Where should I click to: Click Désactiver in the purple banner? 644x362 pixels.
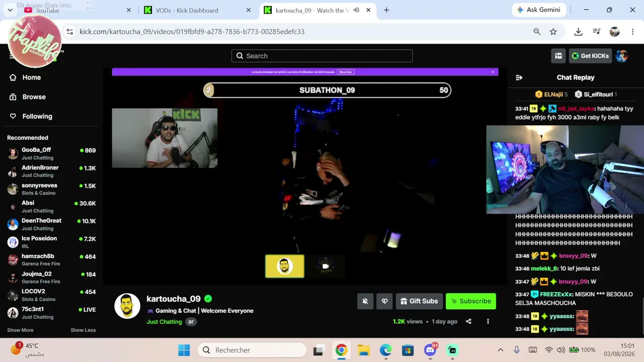coord(346,72)
